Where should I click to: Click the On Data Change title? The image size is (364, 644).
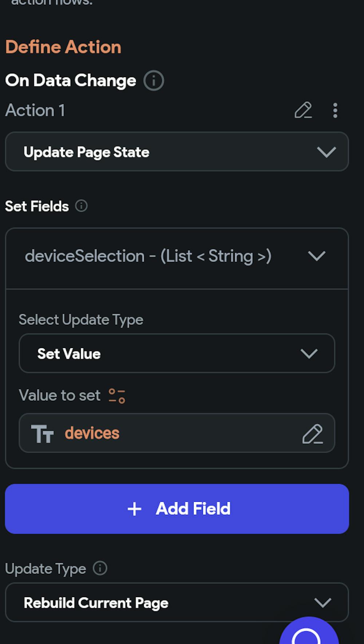coord(71,80)
